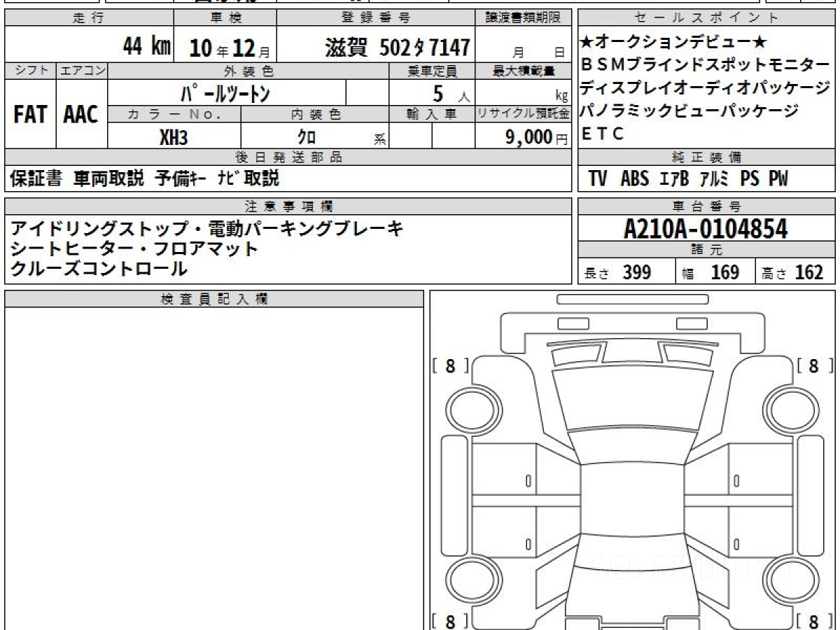Click the 輸入車 header
840x630 pixels.
(x=432, y=113)
